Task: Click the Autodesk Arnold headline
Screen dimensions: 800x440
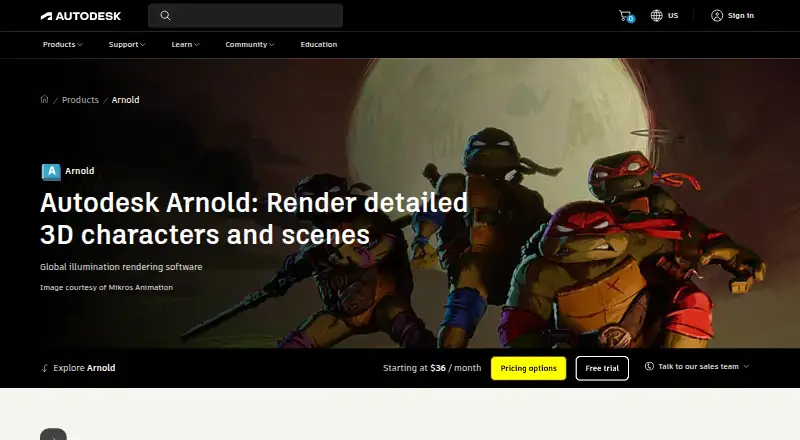Action: [254, 218]
